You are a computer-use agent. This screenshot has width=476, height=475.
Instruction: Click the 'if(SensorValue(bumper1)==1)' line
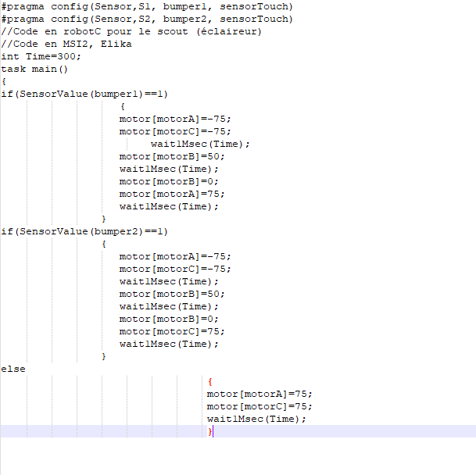[x=84, y=94]
